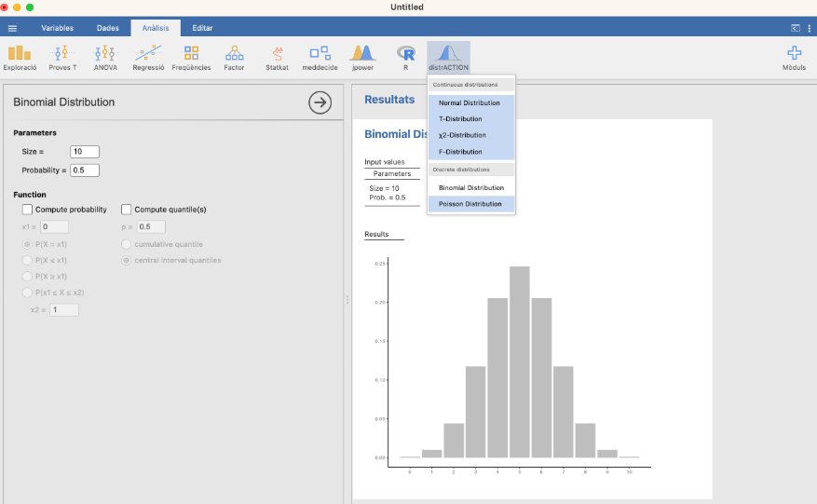This screenshot has width=817, height=504.
Task: Select the P(x1 ≤ X ≤ x2) radio option
Action: point(27,293)
